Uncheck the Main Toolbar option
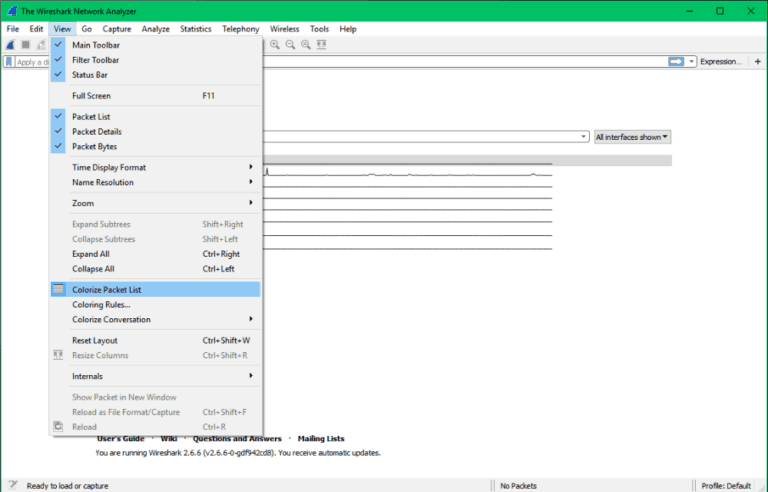This screenshot has height=492, width=768. tap(155, 45)
